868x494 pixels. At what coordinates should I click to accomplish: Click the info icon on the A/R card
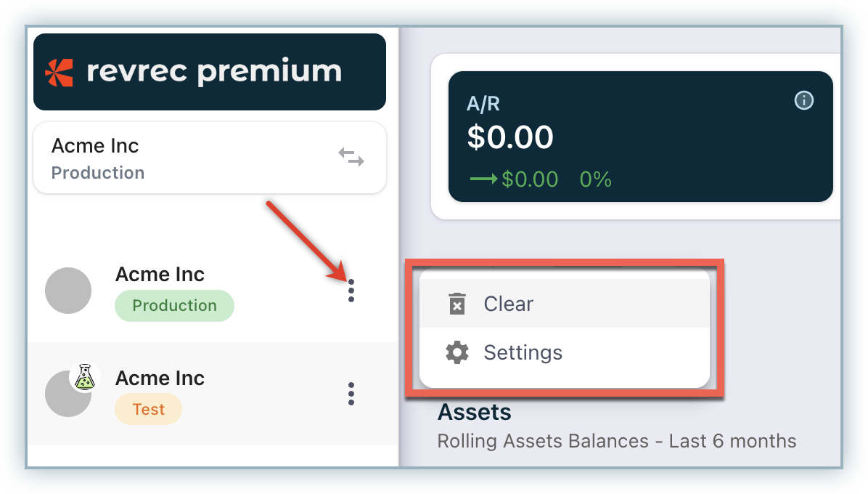[804, 100]
